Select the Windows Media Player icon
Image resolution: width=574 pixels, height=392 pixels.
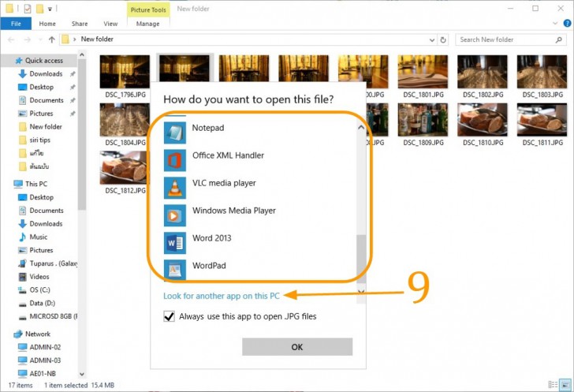[174, 215]
